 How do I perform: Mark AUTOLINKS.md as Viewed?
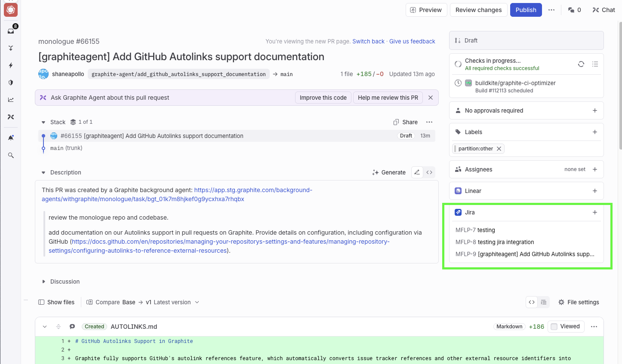[566, 327]
